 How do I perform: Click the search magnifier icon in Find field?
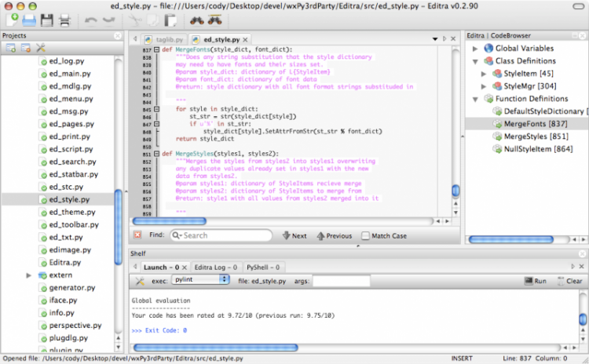pos(176,235)
